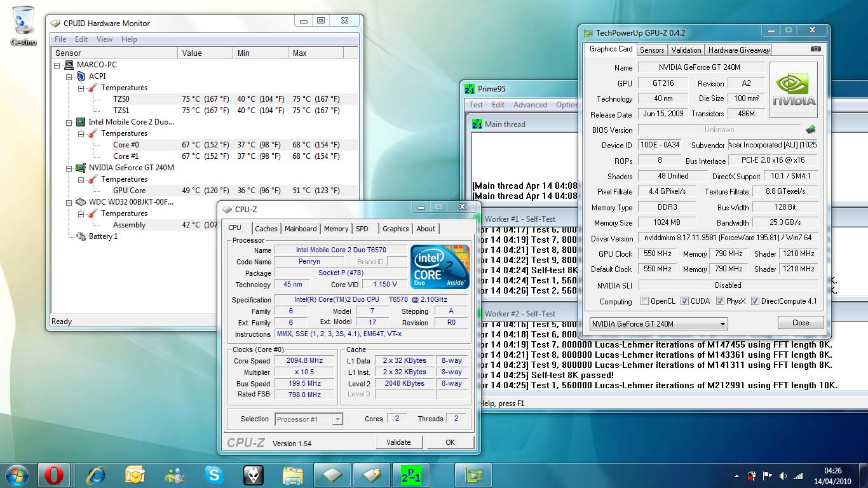This screenshot has width=868, height=488.
Task: Switch to Hardware Monitor taskbar button
Action: point(372,475)
